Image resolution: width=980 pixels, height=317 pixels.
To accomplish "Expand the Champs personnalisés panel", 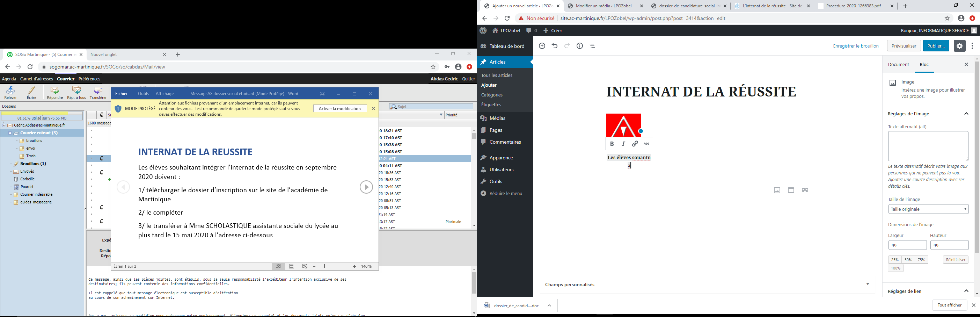I will [868, 284].
